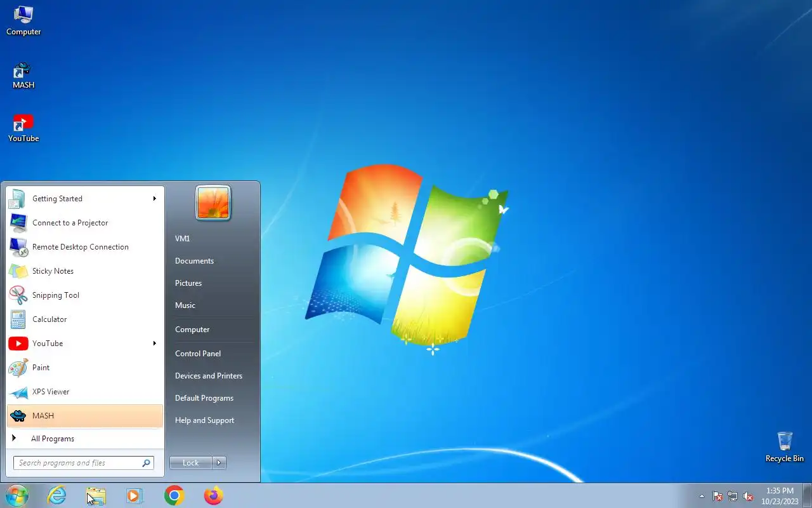
Task: Expand YouTube jump list arrow
Action: tap(154, 344)
